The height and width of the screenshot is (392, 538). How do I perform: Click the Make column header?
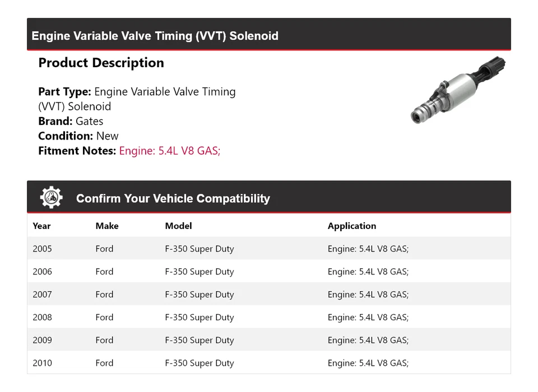pos(107,226)
